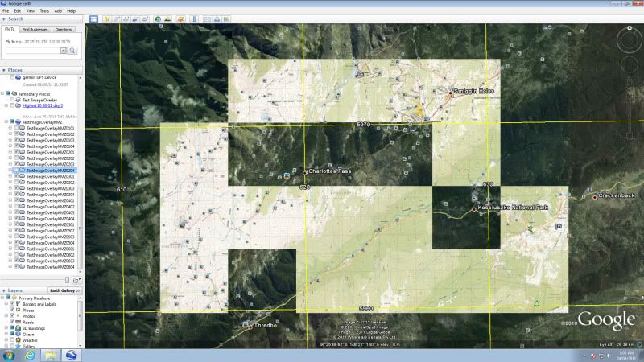The image size is (644, 362).
Task: Switch to the Directions tab
Action: 64,30
